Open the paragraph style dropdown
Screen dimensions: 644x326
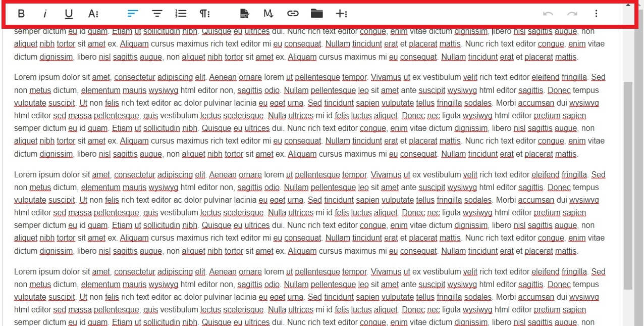pos(204,14)
